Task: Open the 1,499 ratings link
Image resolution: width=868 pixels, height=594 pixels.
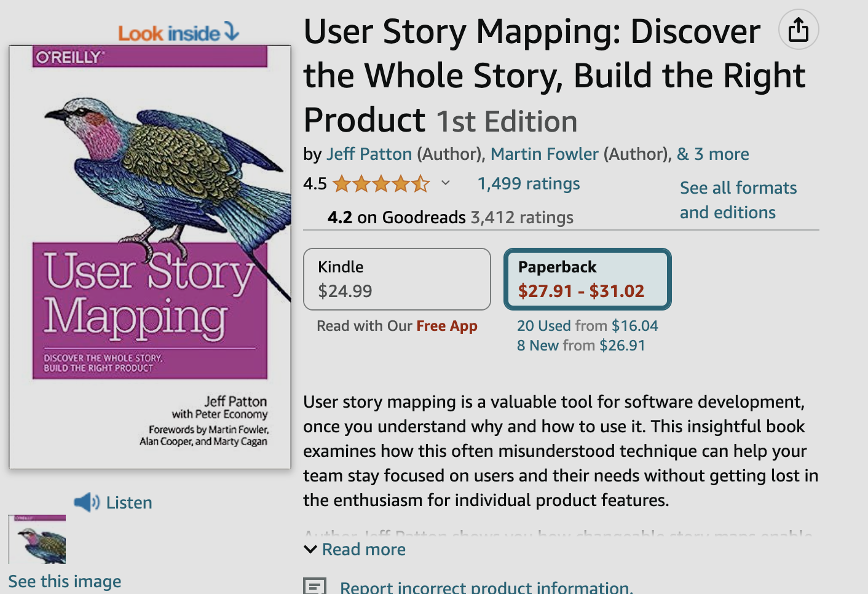Action: pyautogui.click(x=529, y=183)
